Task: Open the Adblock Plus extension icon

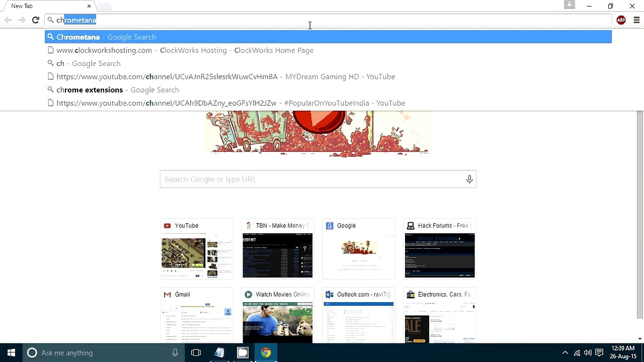Action: coord(621,20)
